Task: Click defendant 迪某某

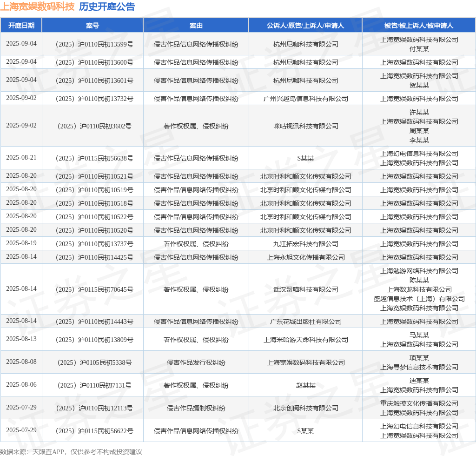Action: [419, 381]
